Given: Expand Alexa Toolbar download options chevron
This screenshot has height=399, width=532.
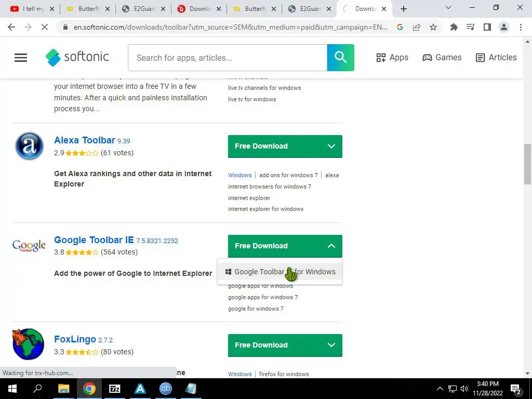Looking at the screenshot, I should [x=331, y=146].
